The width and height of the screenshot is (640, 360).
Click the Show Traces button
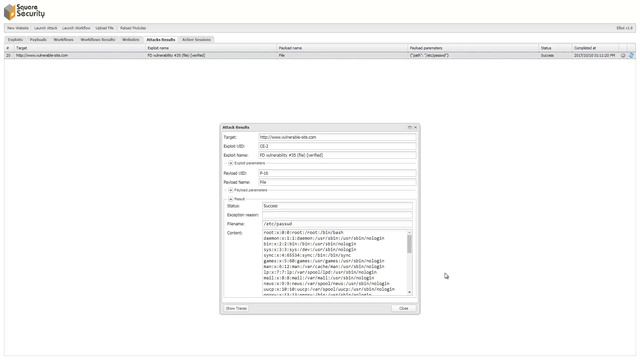[236, 308]
